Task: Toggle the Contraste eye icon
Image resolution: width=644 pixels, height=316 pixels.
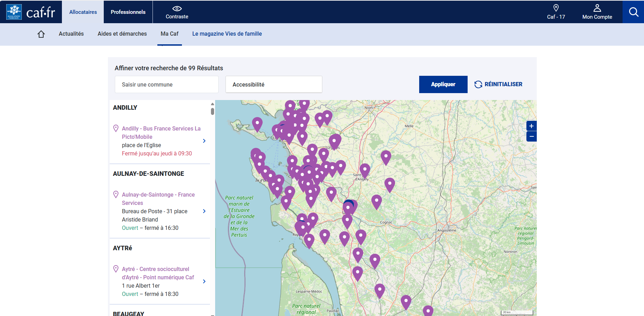Action: (x=177, y=9)
